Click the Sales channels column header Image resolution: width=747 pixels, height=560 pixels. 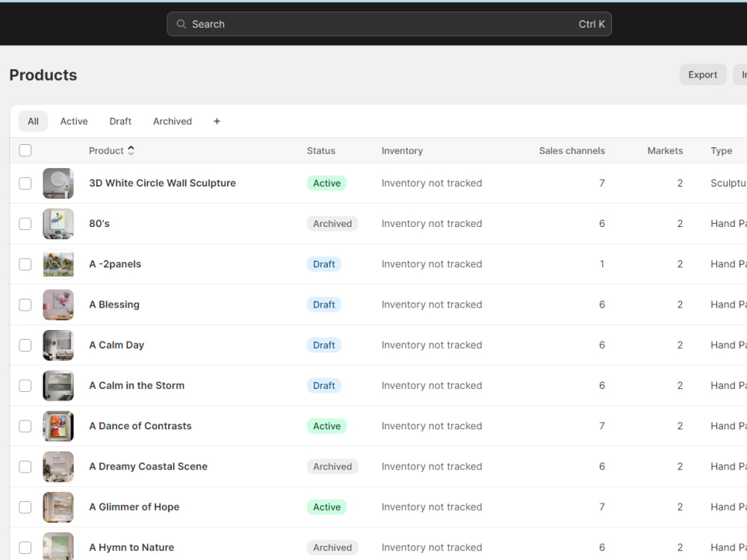pos(572,151)
